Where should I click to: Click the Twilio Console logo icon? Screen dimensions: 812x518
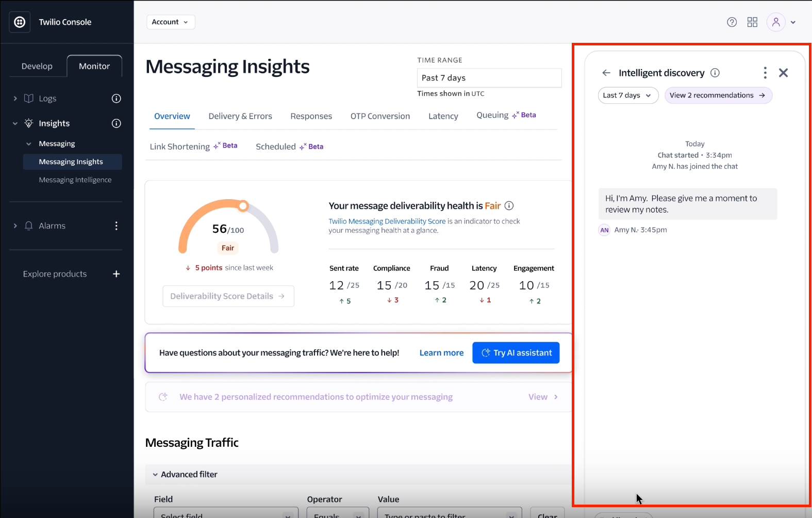coord(20,22)
